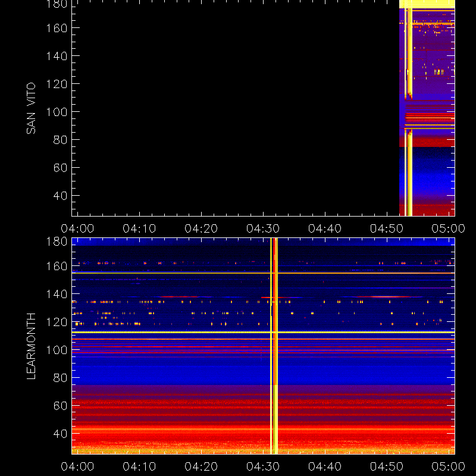Click 04:30 time label under San Vito plot
This screenshot has width=476, height=476.
pyautogui.click(x=263, y=228)
